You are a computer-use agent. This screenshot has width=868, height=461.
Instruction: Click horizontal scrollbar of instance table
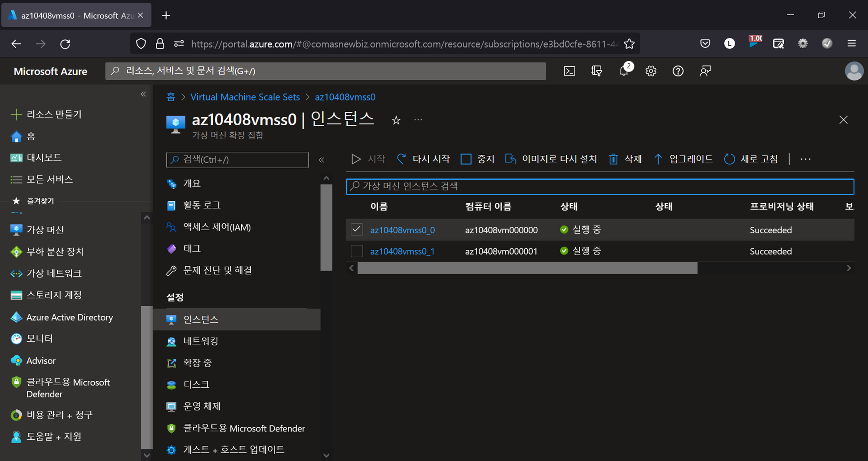(527, 268)
